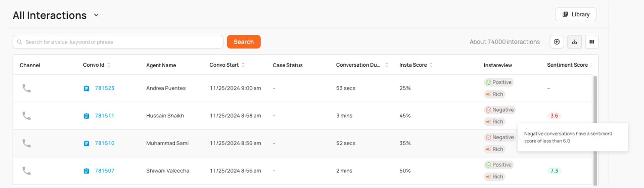Click the phone icon in Shiwani Valeecha's row

tap(27, 171)
